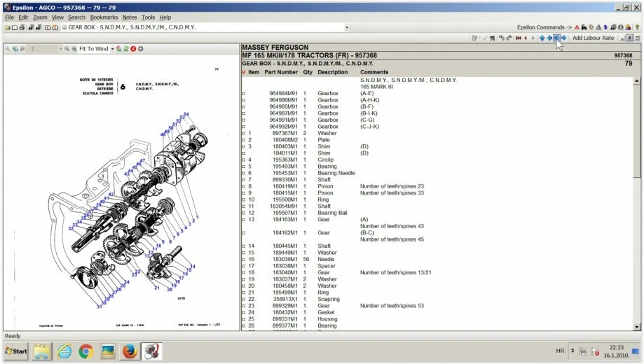Screen dimensions: 644x364
Task: Open the Tools menu
Action: coord(148,17)
